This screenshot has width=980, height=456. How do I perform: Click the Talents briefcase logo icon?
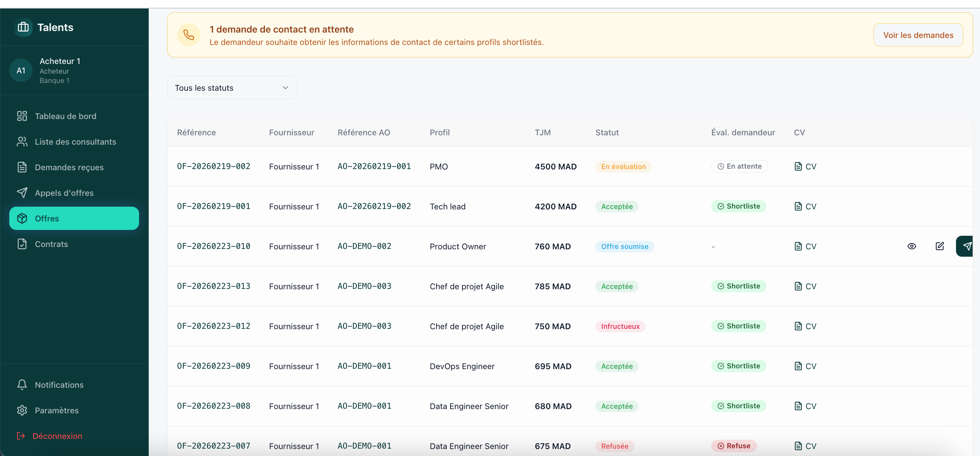[x=23, y=27]
